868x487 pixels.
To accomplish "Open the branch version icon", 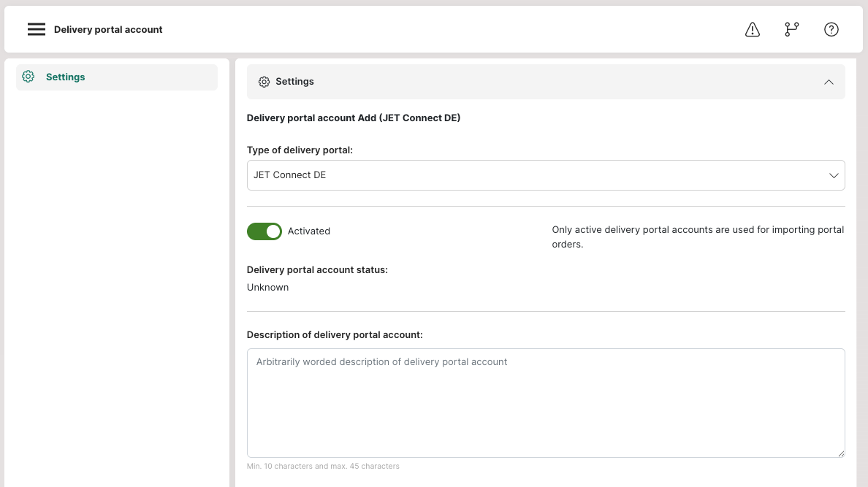I will tap(791, 29).
